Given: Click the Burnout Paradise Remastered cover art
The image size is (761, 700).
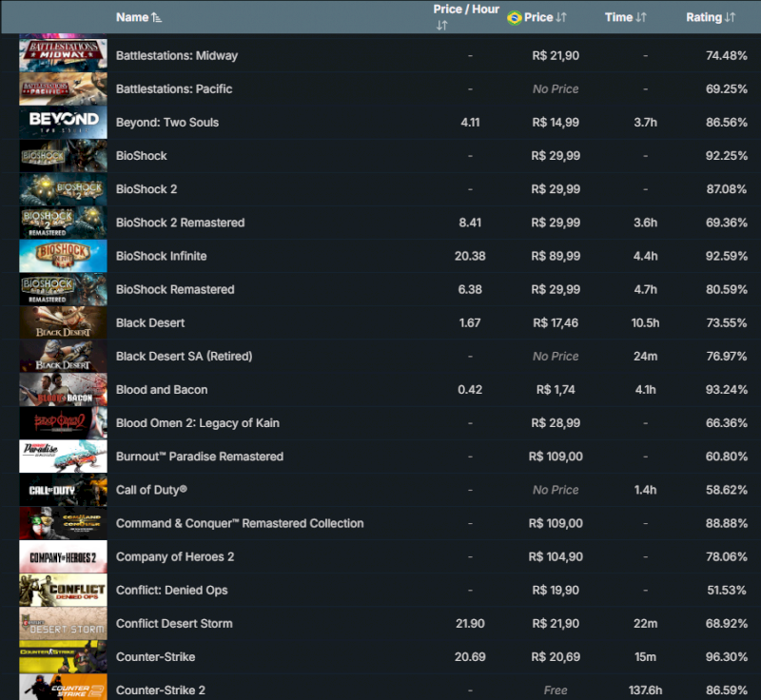Looking at the screenshot, I should click(x=63, y=457).
